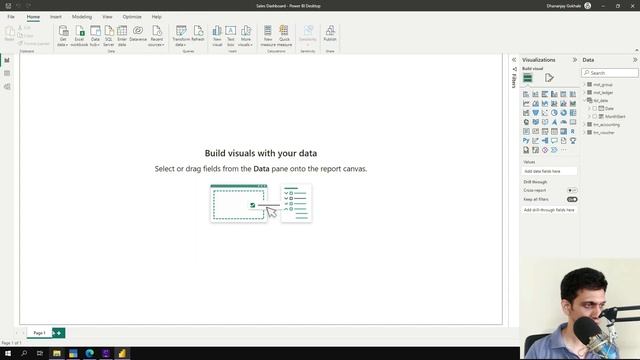Screen dimensions: 640x360
Task: Add a new report page
Action: tap(59, 333)
